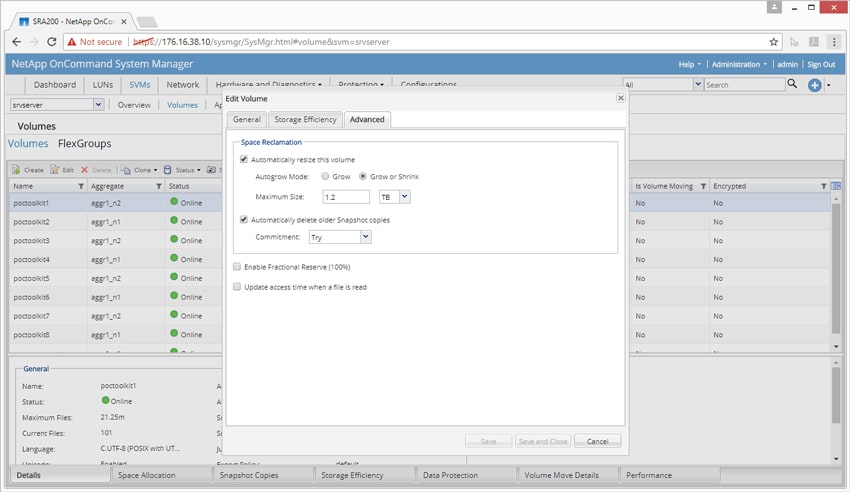Select the Advanced tab
The width and height of the screenshot is (850, 492).
coord(367,119)
